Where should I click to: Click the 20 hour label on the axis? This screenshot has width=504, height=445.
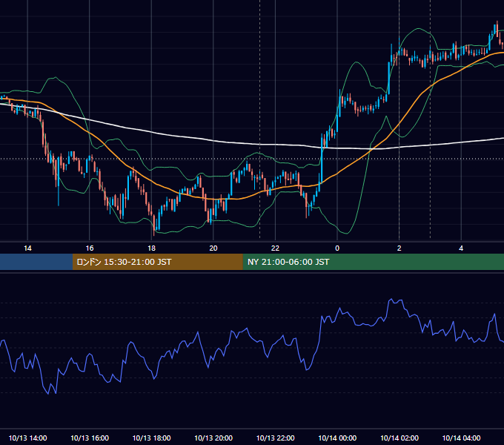click(x=213, y=248)
